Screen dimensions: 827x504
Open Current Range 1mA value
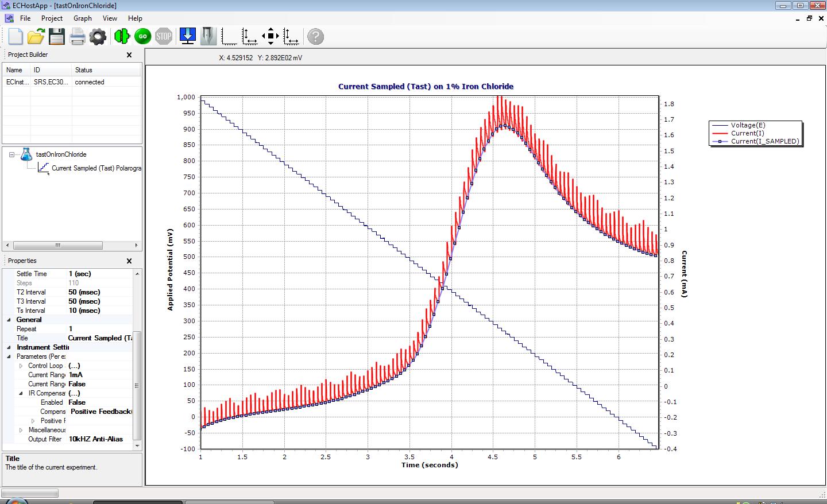point(100,375)
